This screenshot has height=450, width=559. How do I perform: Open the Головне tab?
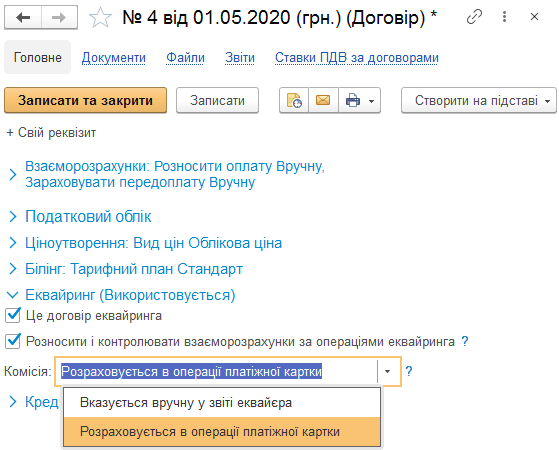(x=37, y=57)
